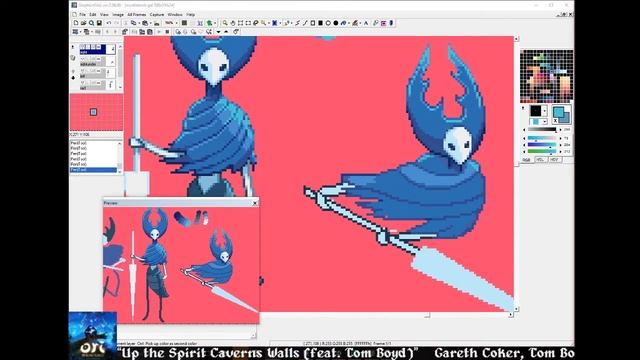Adjust the cyan-to-pink color slider
Image resolution: width=640 pixels, height=360 pixels.
(x=542, y=138)
